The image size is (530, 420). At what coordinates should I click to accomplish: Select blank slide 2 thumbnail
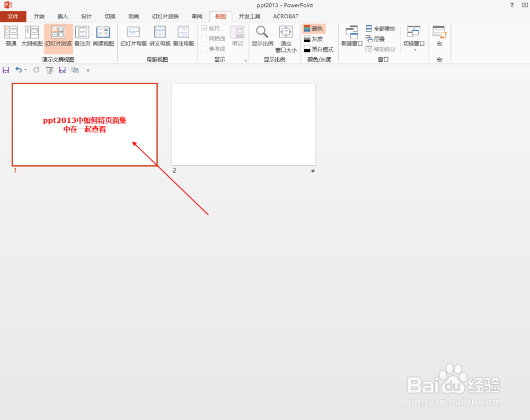click(x=244, y=124)
